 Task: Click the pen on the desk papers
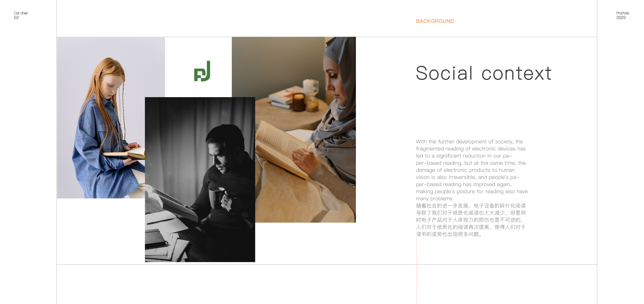pos(160,221)
